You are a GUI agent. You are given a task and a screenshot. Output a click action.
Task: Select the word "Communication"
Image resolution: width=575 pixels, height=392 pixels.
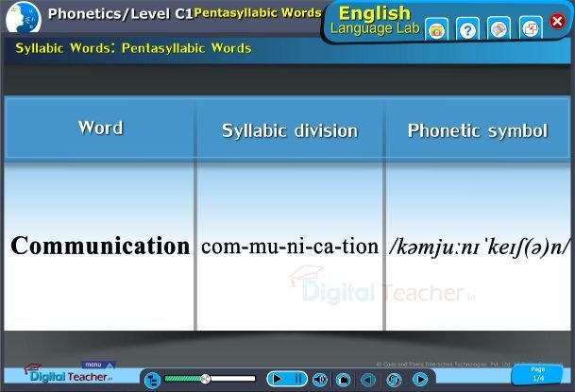click(x=100, y=246)
